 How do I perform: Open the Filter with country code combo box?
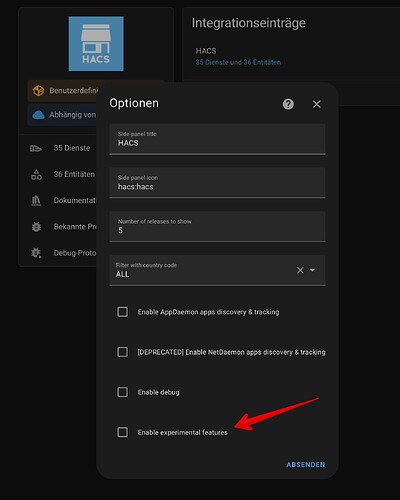coord(217,270)
